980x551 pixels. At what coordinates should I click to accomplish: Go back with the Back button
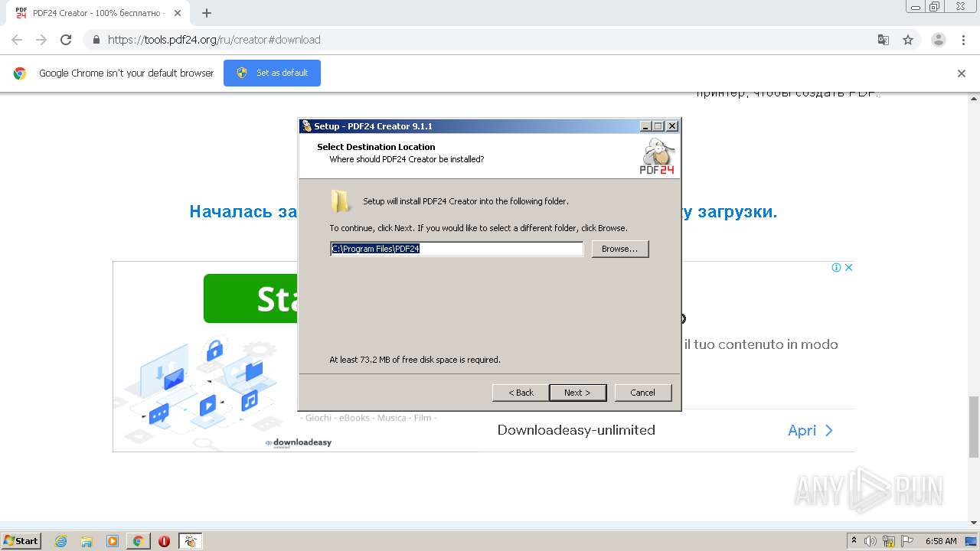pos(521,393)
